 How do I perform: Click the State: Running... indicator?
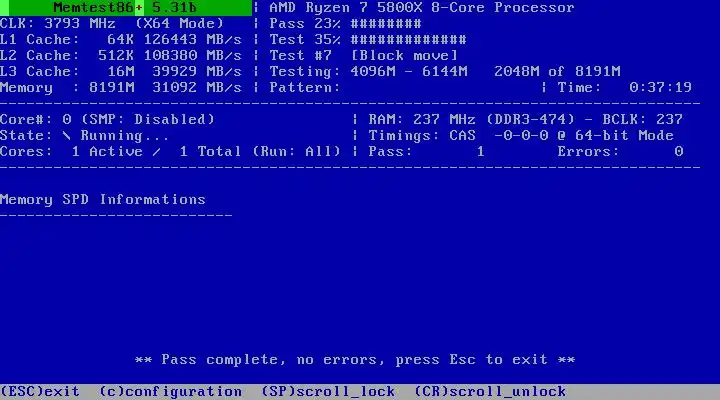(x=84, y=135)
